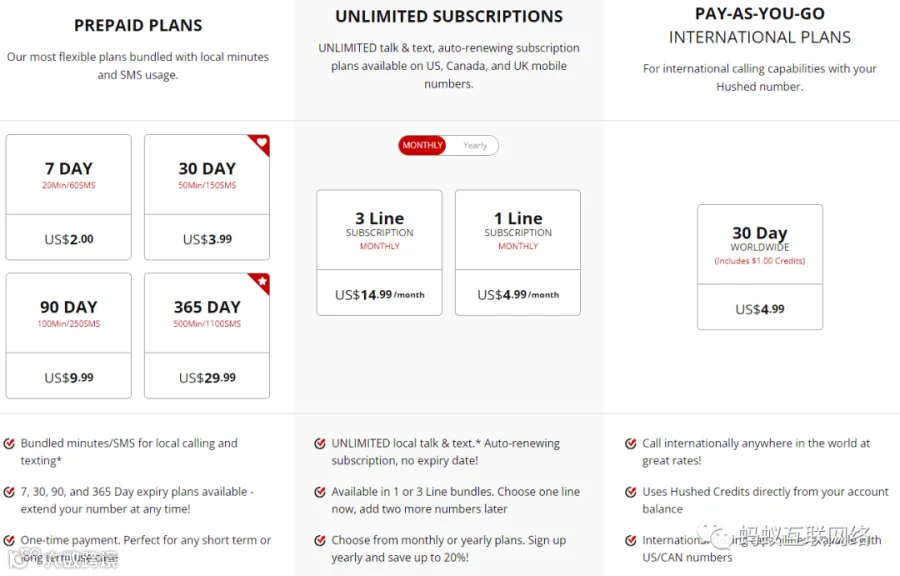Select the 365 DAY US$29.99 price
This screenshot has height=576, width=900.
click(x=207, y=377)
